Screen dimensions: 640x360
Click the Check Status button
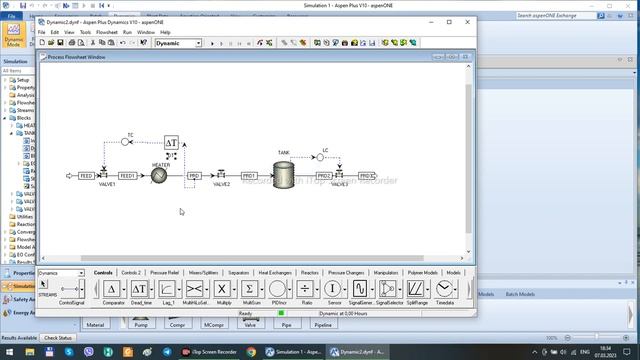point(58,338)
